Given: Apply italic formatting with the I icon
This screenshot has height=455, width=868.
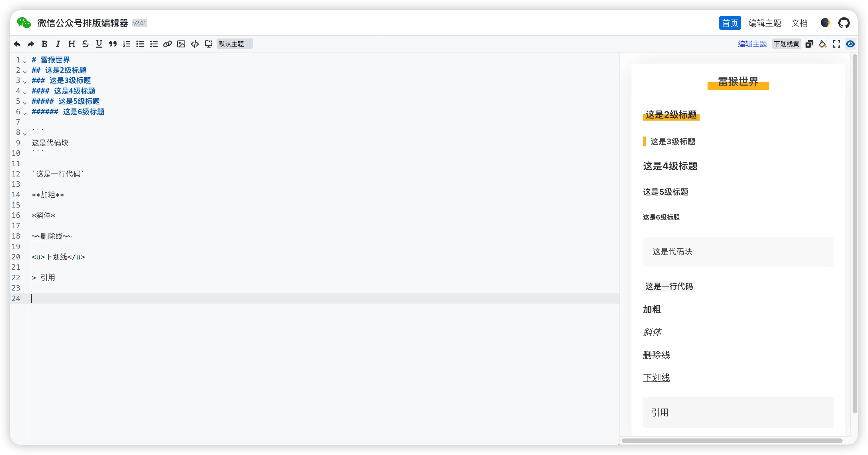Looking at the screenshot, I should (58, 44).
